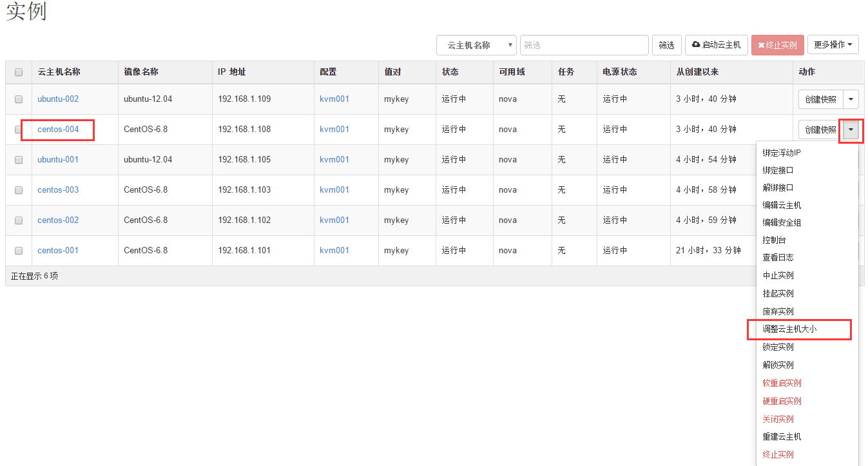
Task: Select red 软重启实例 menu entry
Action: coord(807,383)
